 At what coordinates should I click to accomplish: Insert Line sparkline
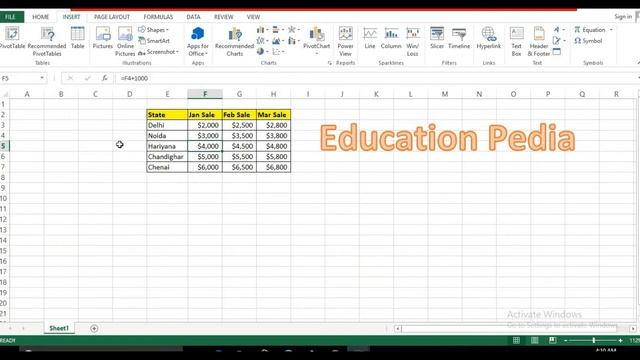tap(370, 38)
